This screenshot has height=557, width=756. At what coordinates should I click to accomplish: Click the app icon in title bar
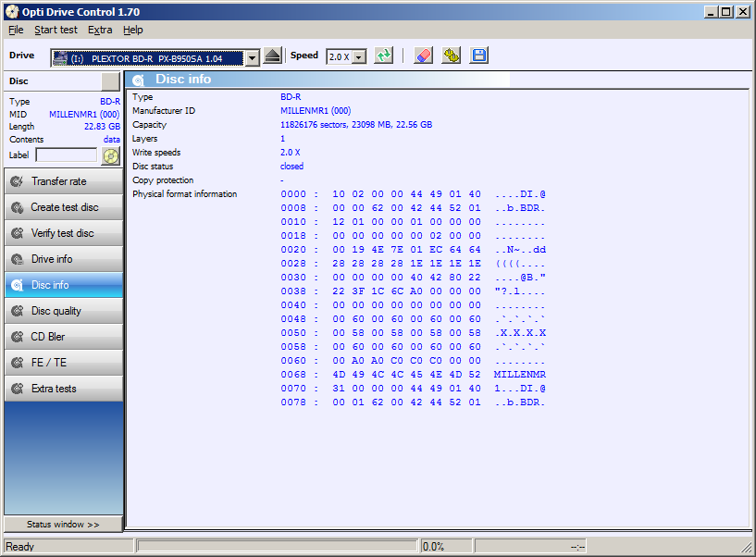13,12
